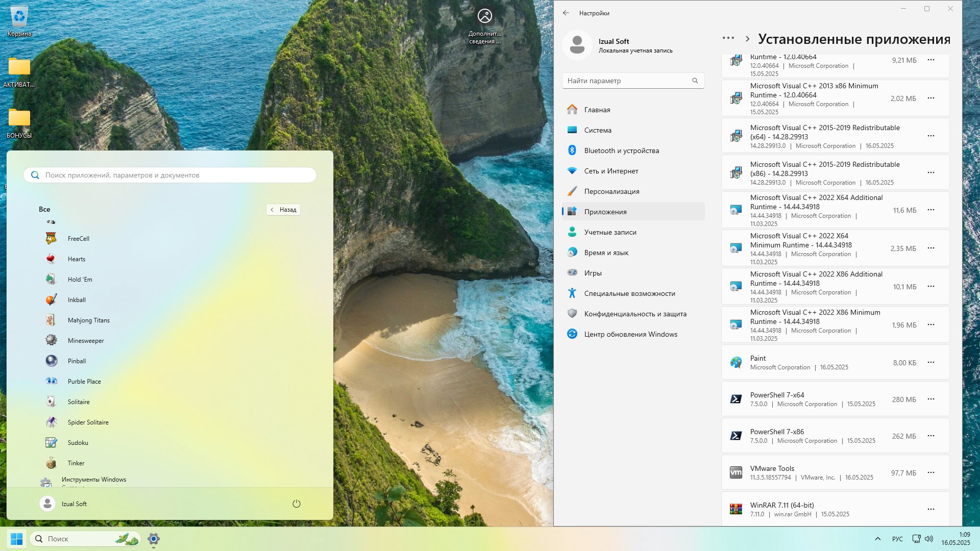The width and height of the screenshot is (980, 551).
Task: Select the АКТИВАТ... desktop folder
Action: coord(19,73)
